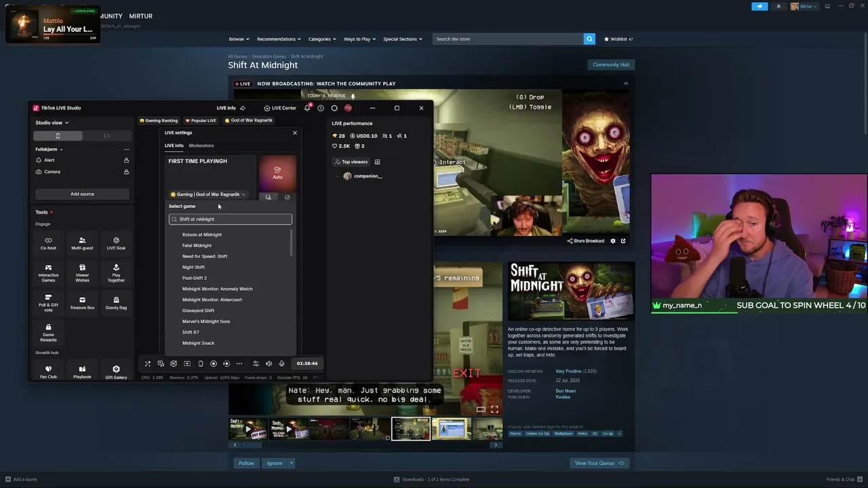Click the viewer list icon beside Top viewers

click(377, 162)
